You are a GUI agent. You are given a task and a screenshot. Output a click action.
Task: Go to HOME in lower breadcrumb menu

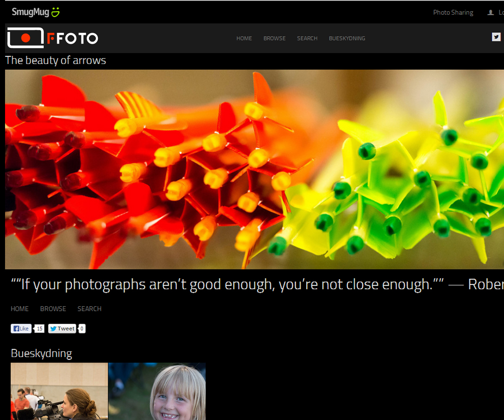pyautogui.click(x=20, y=309)
